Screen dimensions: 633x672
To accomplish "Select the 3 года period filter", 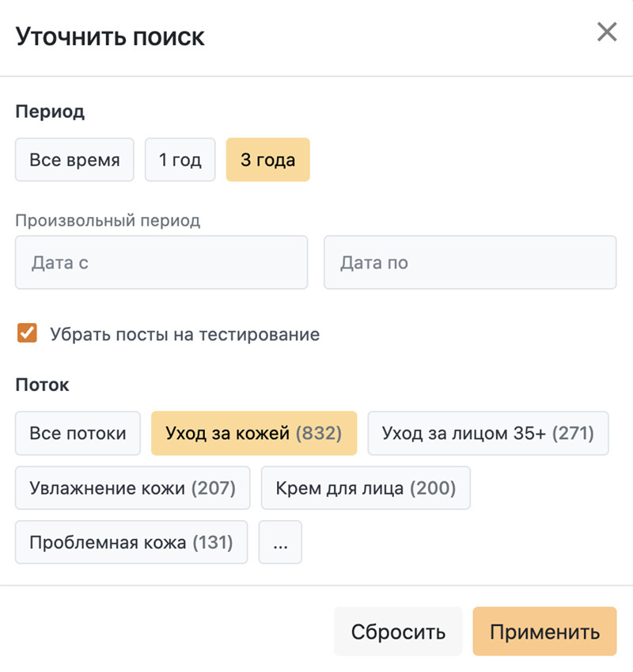I will point(267,160).
